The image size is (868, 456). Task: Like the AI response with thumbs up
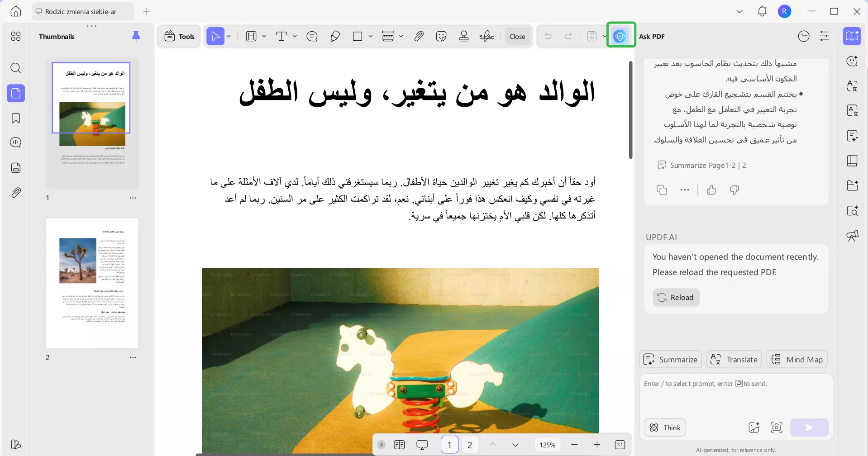[x=711, y=190]
